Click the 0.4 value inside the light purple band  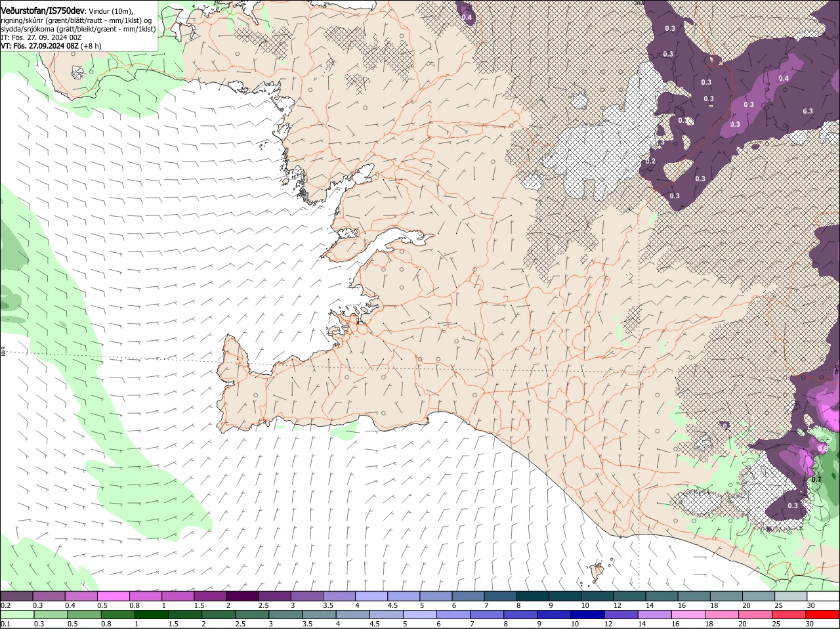784,78
